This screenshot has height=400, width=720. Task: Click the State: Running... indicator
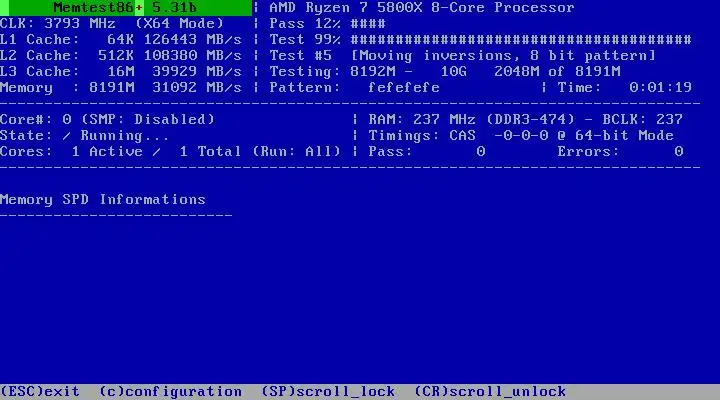(x=84, y=135)
